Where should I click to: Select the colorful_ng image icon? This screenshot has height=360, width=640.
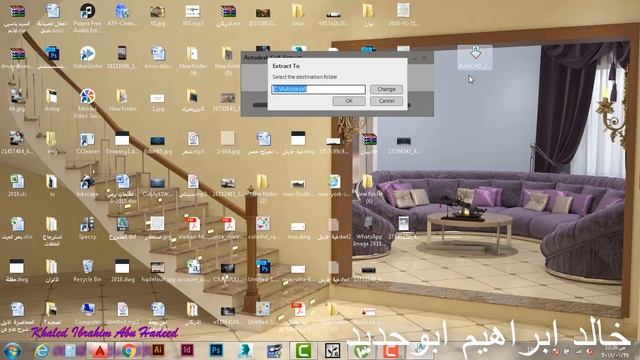tap(263, 228)
